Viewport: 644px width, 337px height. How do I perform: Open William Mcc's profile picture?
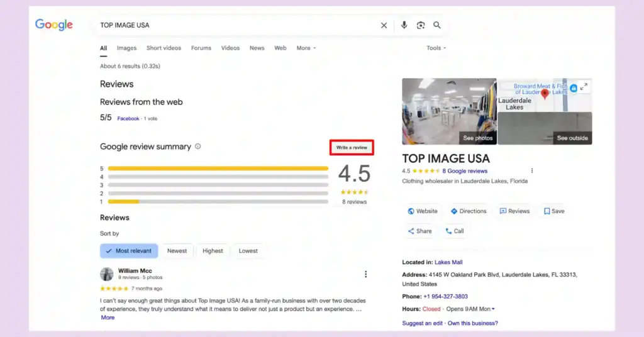click(x=107, y=274)
